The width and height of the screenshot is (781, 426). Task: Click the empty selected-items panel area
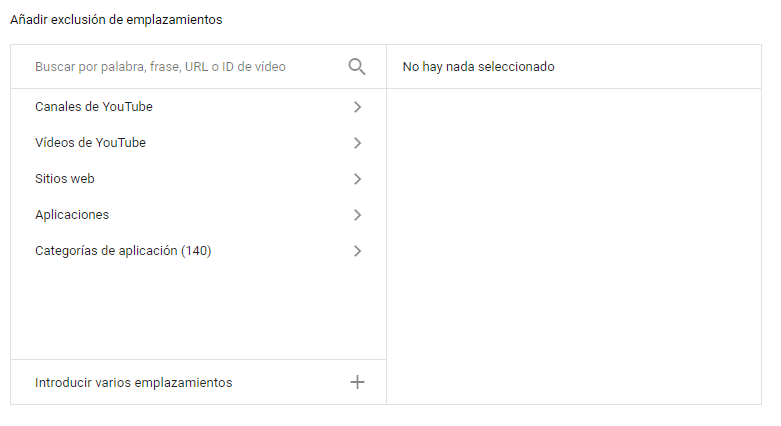point(574,247)
